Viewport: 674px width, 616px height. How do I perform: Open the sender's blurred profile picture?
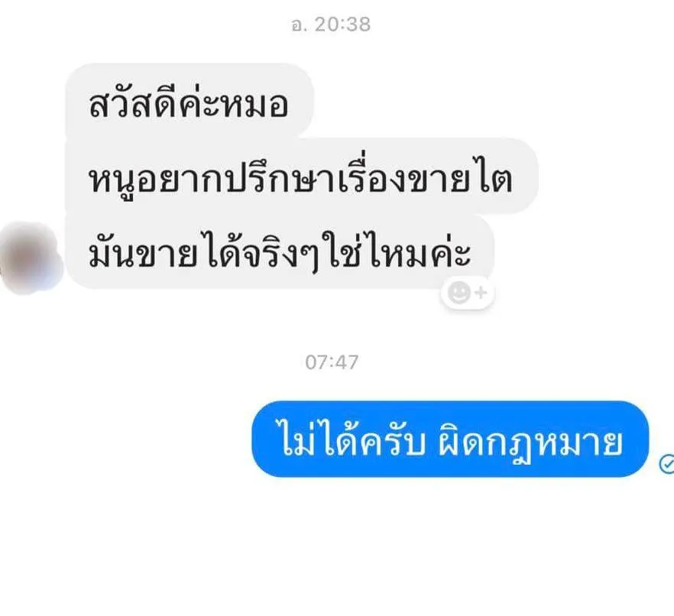pyautogui.click(x=31, y=258)
